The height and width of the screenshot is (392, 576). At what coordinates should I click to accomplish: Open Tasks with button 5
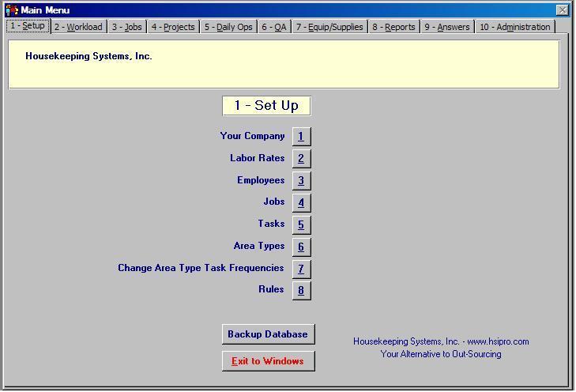(x=301, y=224)
